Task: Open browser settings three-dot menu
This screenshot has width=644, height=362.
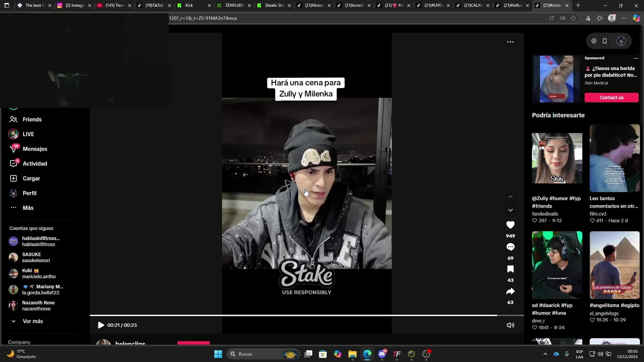Action: [624, 18]
